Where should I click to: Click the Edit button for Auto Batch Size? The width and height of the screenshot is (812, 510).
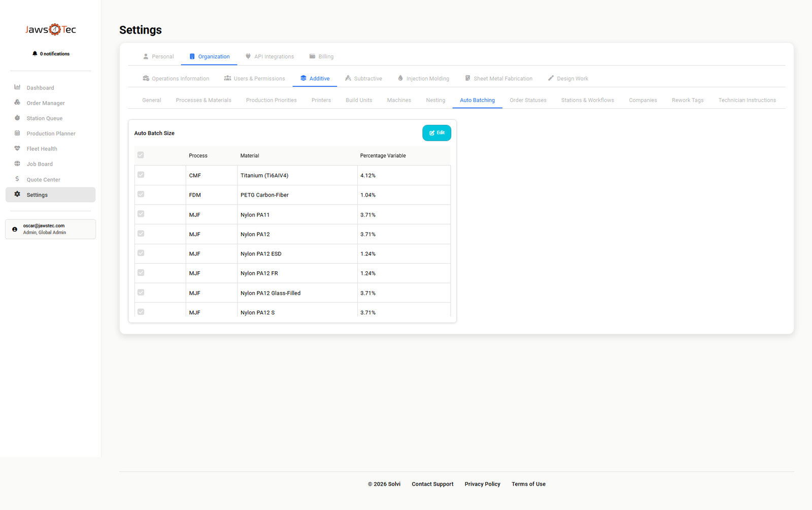pyautogui.click(x=436, y=133)
